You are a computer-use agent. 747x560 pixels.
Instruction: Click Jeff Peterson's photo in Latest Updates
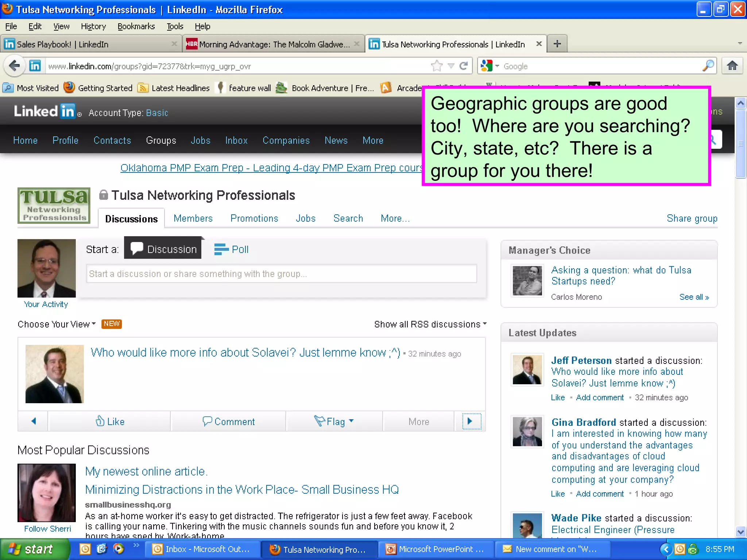(527, 369)
